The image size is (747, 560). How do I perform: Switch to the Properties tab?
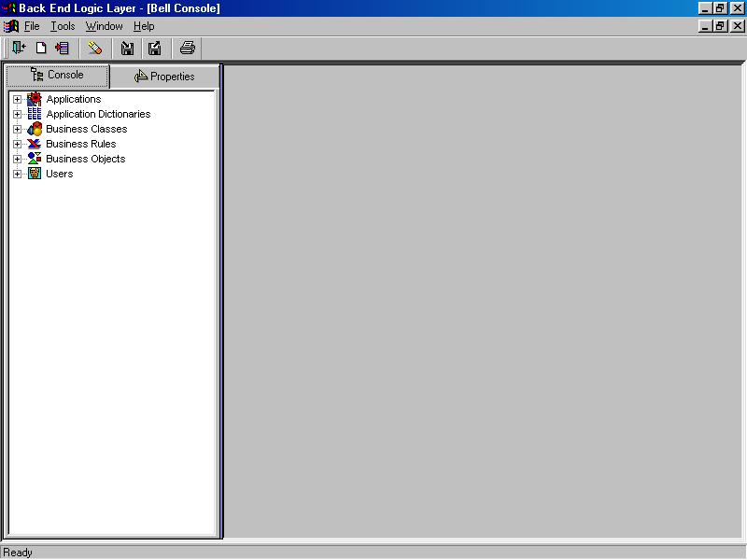[x=165, y=77]
